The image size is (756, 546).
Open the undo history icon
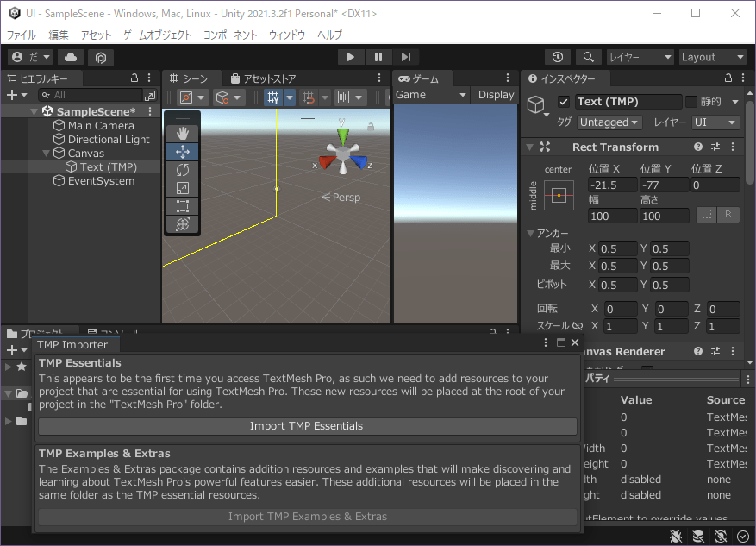pos(558,57)
